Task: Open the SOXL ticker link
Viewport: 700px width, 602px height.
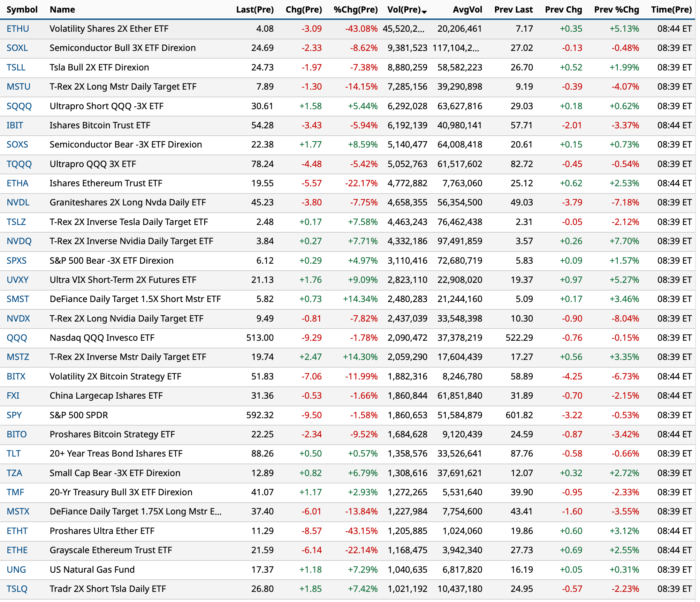Action: click(17, 48)
